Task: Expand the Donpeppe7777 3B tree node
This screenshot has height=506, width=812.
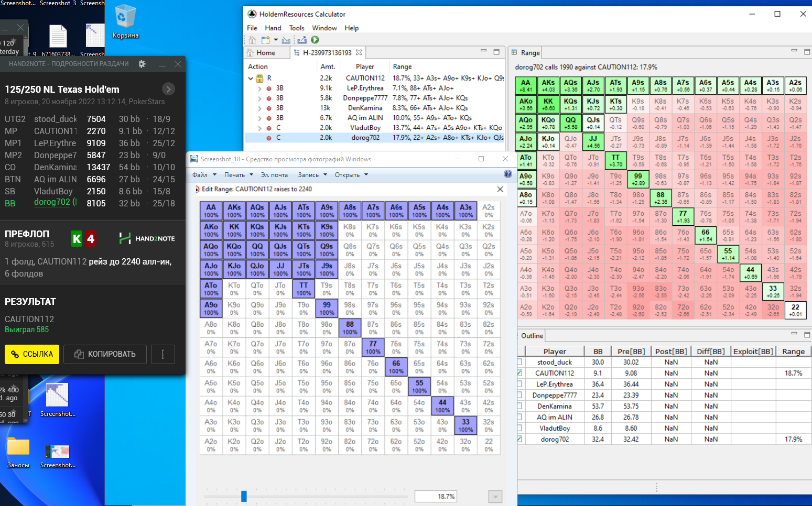Action: [x=259, y=98]
